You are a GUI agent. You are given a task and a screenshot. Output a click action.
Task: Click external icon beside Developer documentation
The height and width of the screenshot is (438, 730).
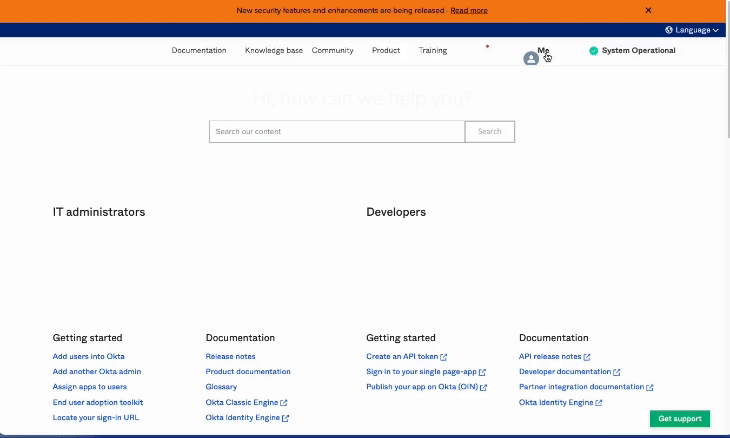(x=617, y=372)
